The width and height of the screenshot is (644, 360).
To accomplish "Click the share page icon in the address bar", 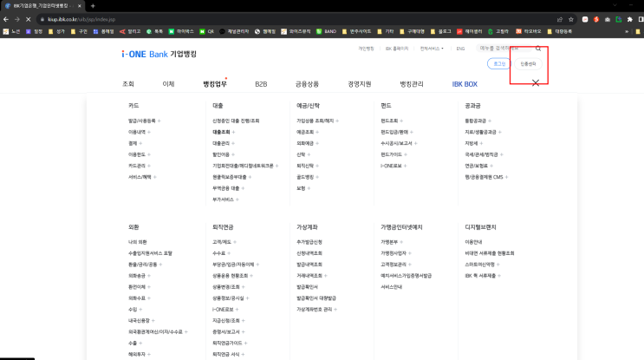I will click(560, 19).
